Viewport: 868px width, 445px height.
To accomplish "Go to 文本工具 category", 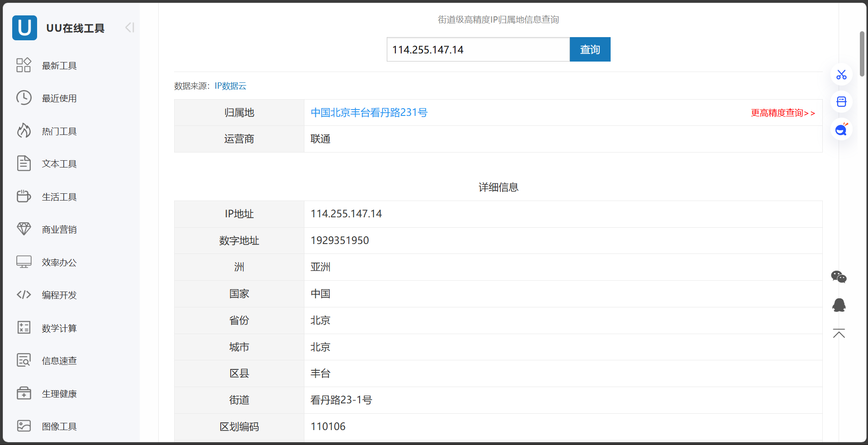I will (59, 164).
